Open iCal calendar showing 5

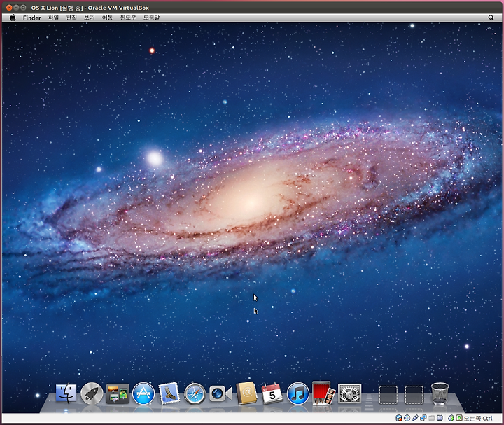[272, 393]
